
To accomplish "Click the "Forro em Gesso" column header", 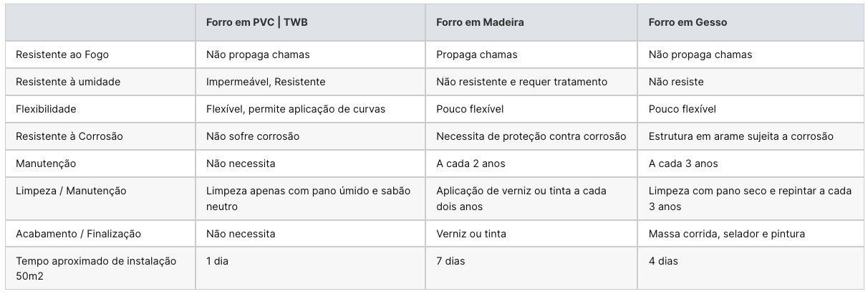I will (x=688, y=22).
